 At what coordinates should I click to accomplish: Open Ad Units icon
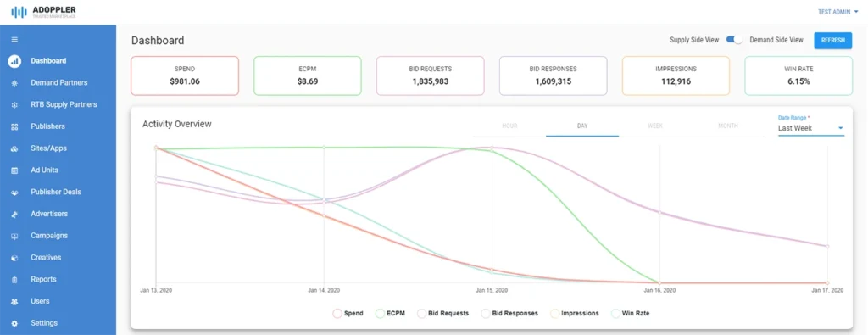[x=14, y=170]
